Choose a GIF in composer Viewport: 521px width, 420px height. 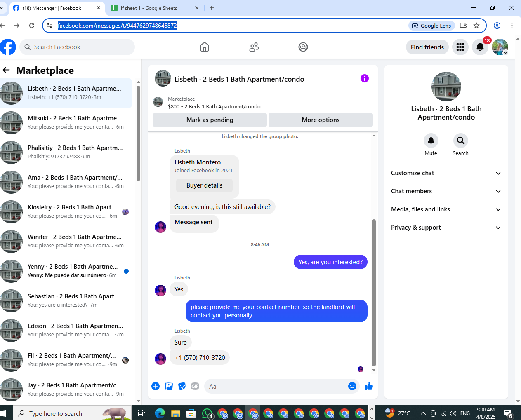pyautogui.click(x=195, y=386)
